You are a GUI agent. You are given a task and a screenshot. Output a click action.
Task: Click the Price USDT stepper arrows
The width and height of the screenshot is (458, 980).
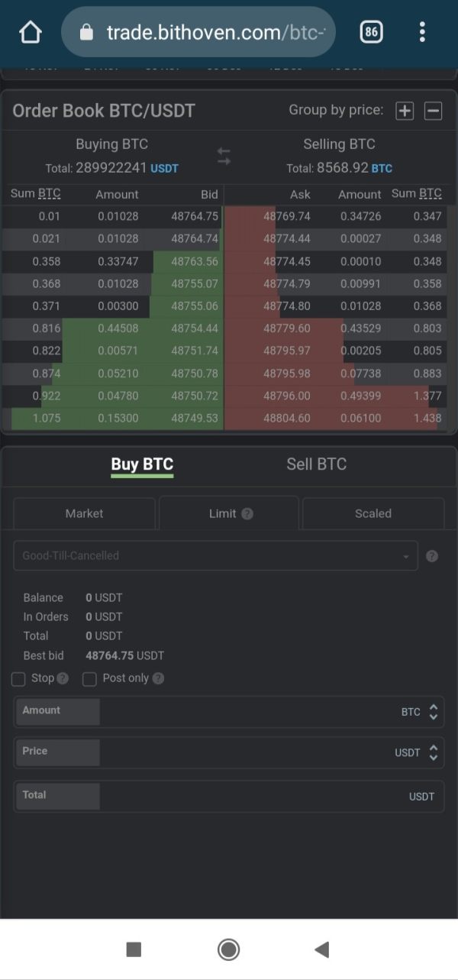pyautogui.click(x=434, y=752)
